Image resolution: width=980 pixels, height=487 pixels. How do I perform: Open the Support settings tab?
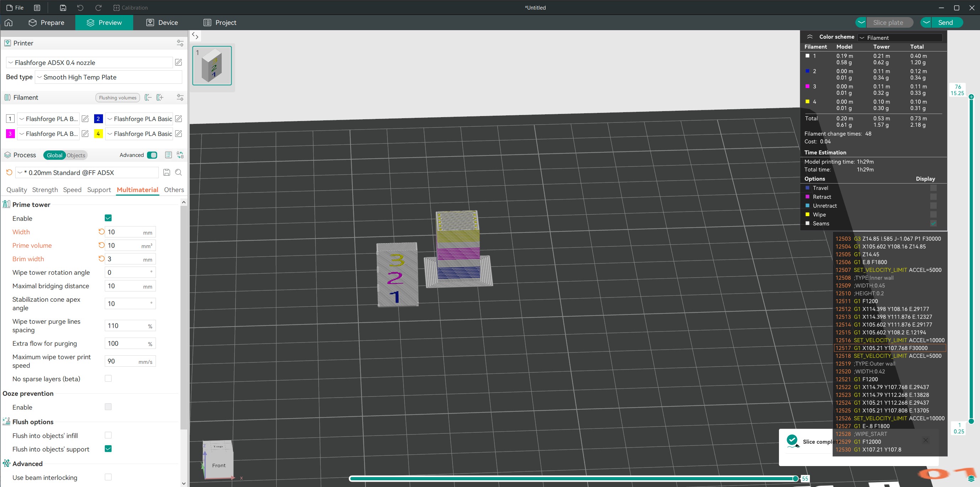pyautogui.click(x=99, y=190)
